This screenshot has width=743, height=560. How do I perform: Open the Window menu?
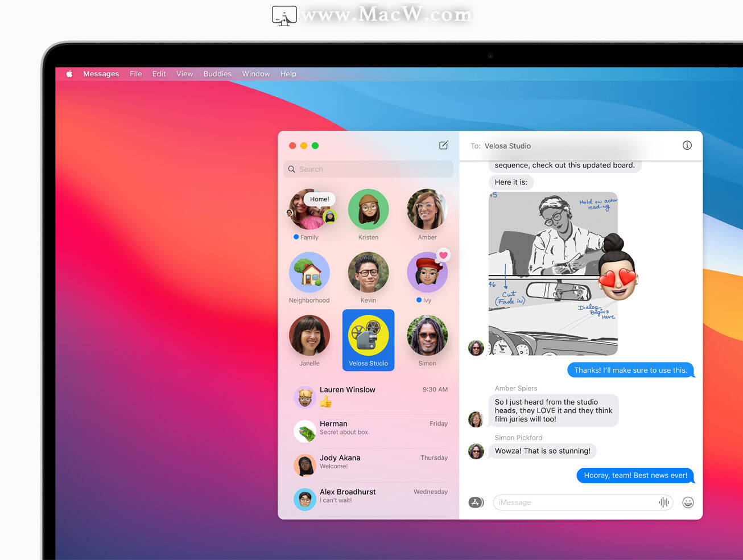coord(256,74)
